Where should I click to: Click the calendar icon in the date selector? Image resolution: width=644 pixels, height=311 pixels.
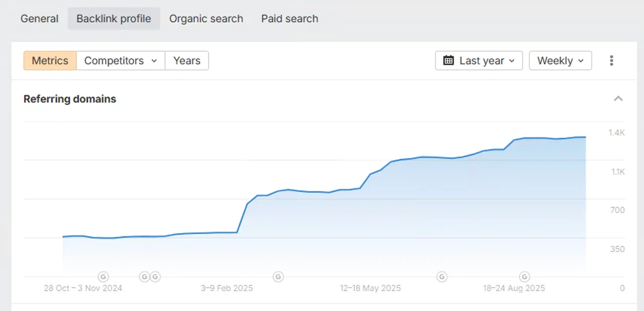click(448, 60)
